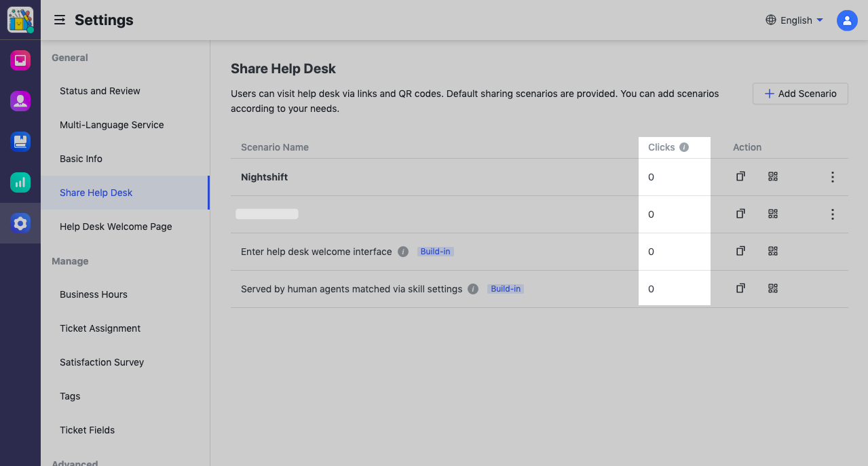The width and height of the screenshot is (868, 466).
Task: Click the app logo at the top left
Action: coord(20,20)
